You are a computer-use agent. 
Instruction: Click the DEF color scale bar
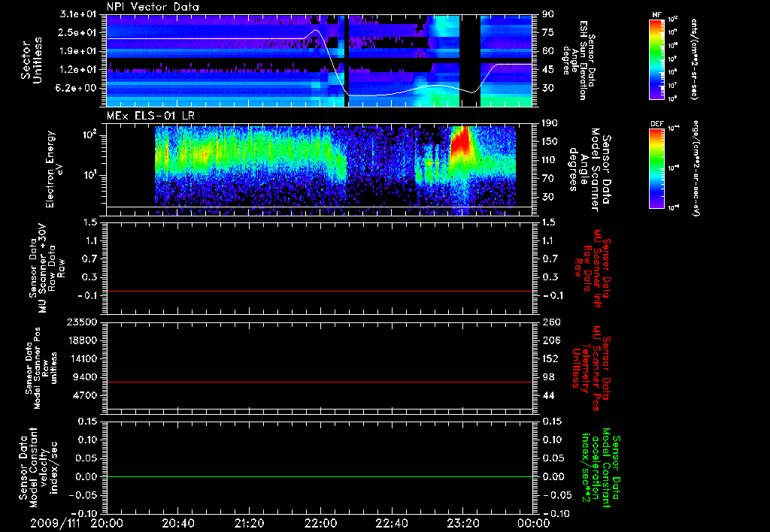[656, 168]
